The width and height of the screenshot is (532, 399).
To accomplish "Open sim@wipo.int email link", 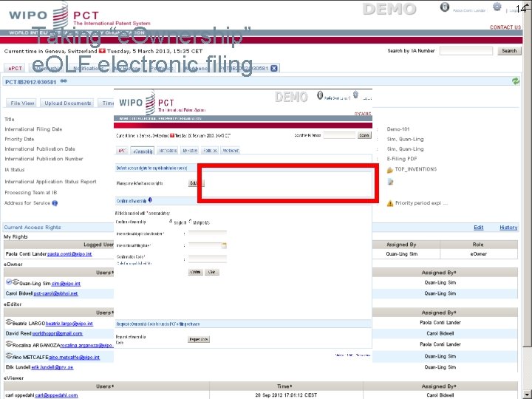I will tap(66, 284).
